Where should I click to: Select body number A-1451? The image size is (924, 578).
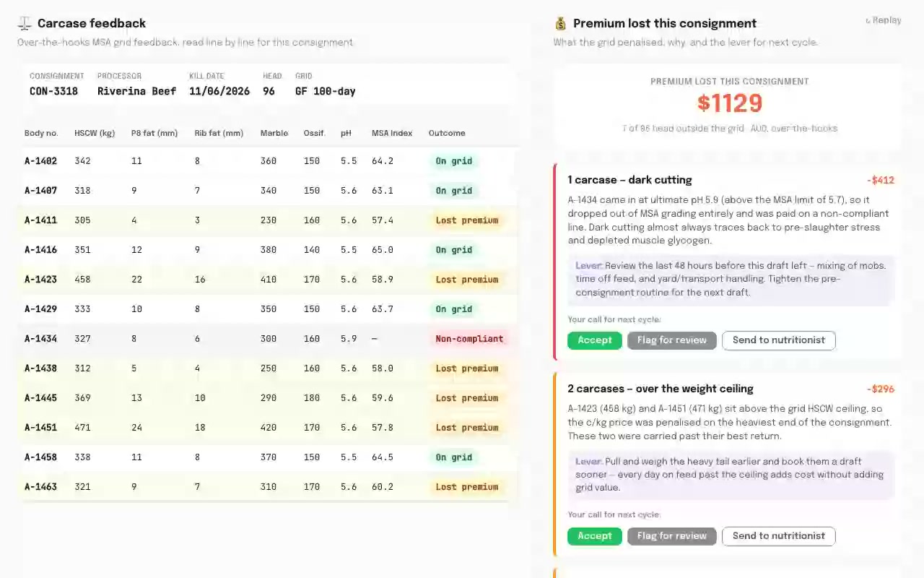pos(40,428)
